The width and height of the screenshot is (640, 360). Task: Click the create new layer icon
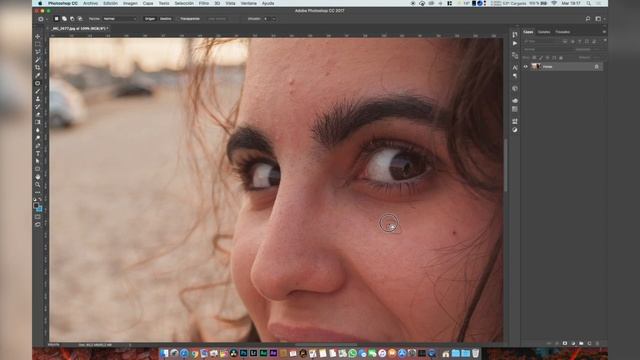coord(589,344)
